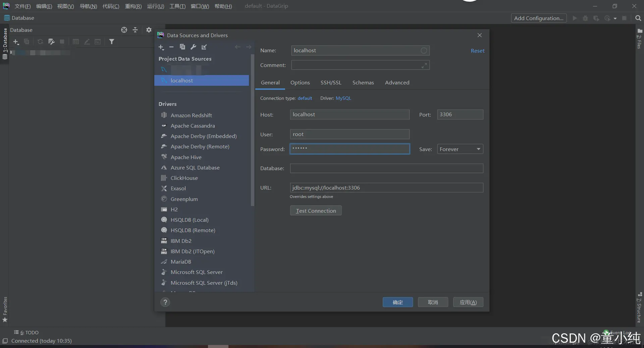
Task: Click the MySQL driver link
Action: pos(343,98)
